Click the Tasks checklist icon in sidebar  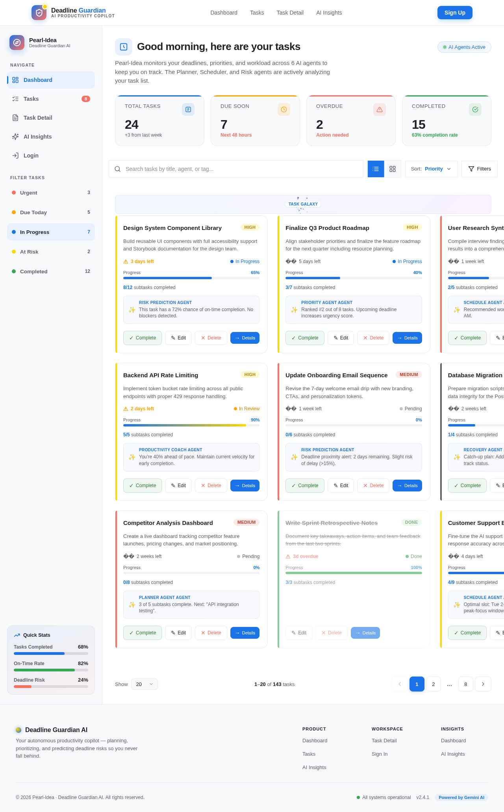(15, 99)
